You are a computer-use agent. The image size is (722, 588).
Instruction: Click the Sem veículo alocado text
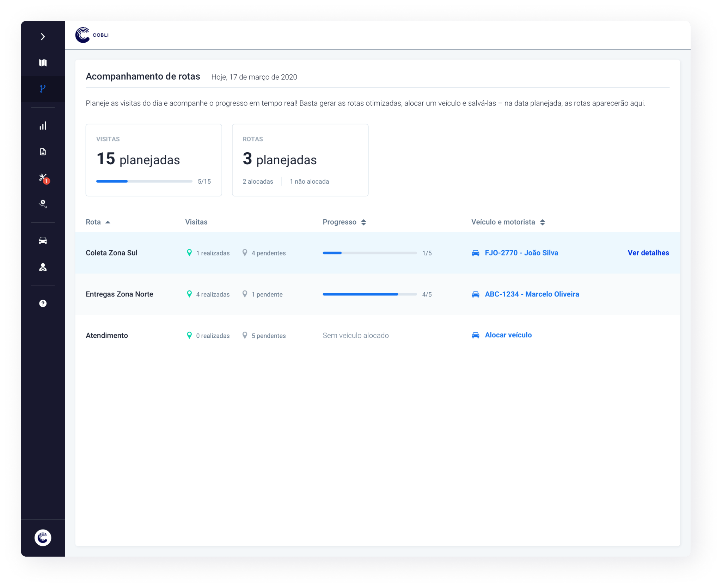click(356, 335)
